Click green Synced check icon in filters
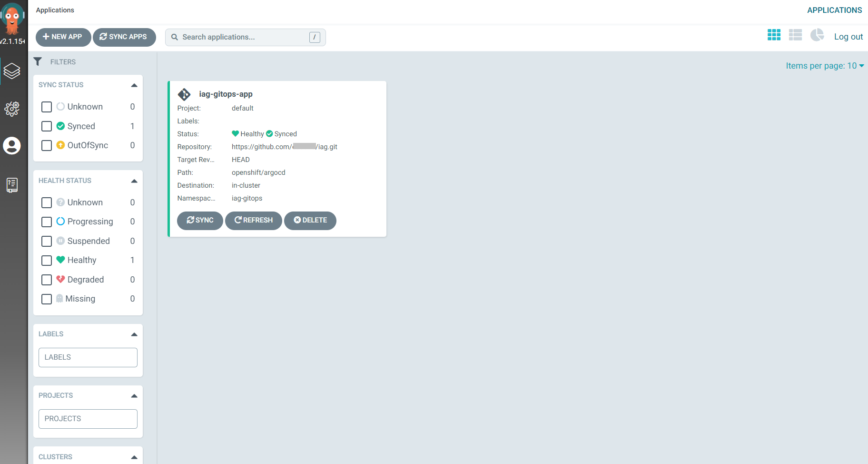This screenshot has height=464, width=868. [x=60, y=126]
